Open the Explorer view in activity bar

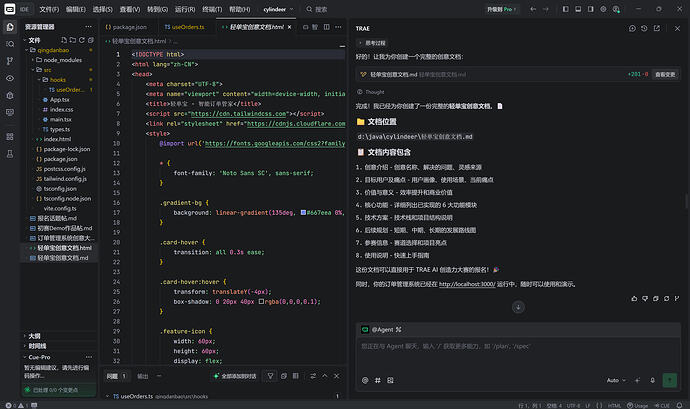10,27
